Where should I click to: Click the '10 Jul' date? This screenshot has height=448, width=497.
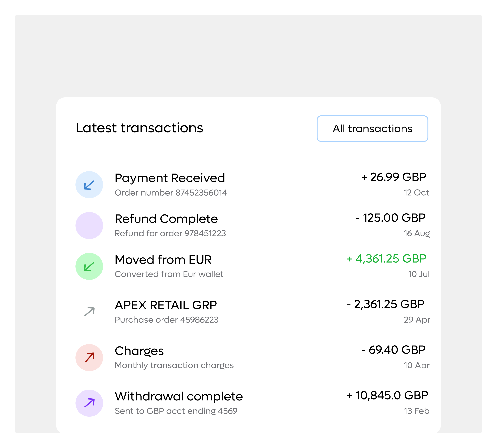(419, 274)
